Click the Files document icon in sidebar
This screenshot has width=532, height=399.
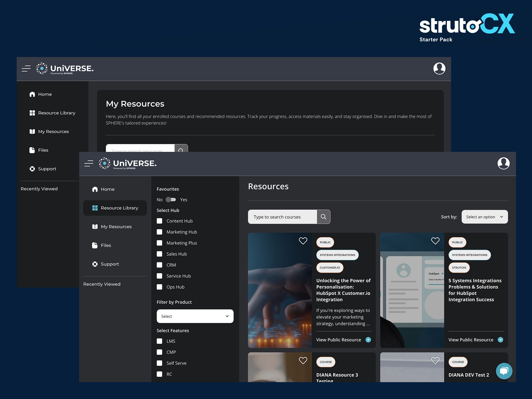[x=95, y=245]
